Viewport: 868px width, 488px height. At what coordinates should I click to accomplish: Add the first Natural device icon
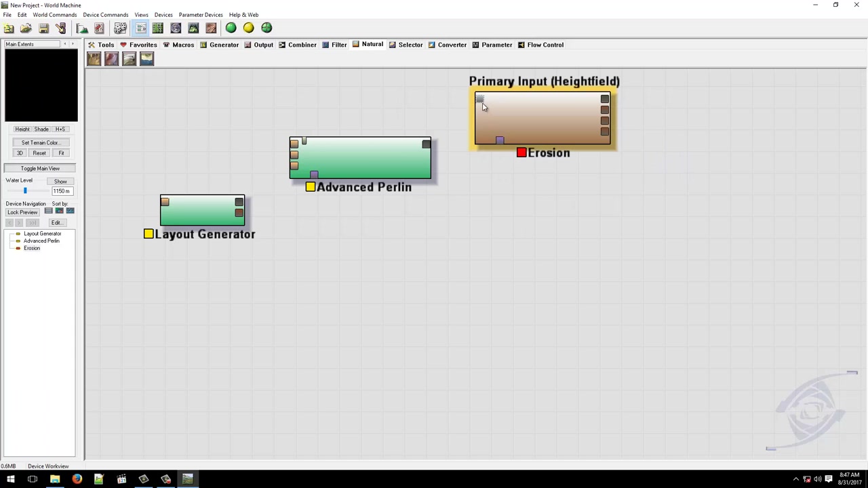(x=94, y=59)
